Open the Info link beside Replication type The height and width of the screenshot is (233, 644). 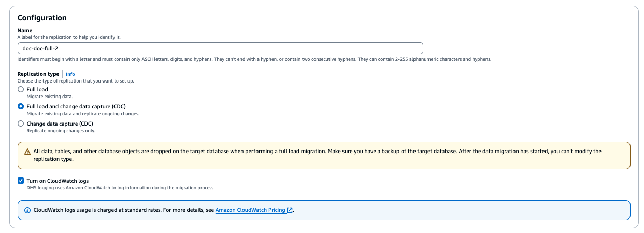click(x=70, y=74)
